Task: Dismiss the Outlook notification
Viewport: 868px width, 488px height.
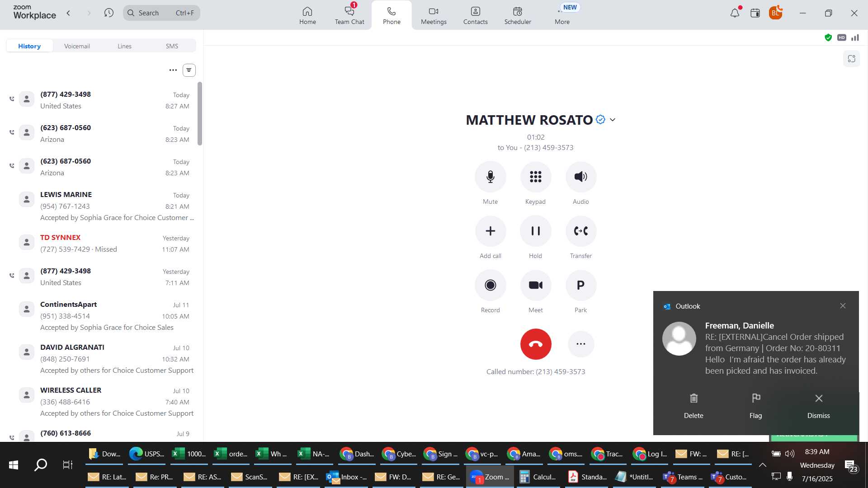Action: [818, 406]
